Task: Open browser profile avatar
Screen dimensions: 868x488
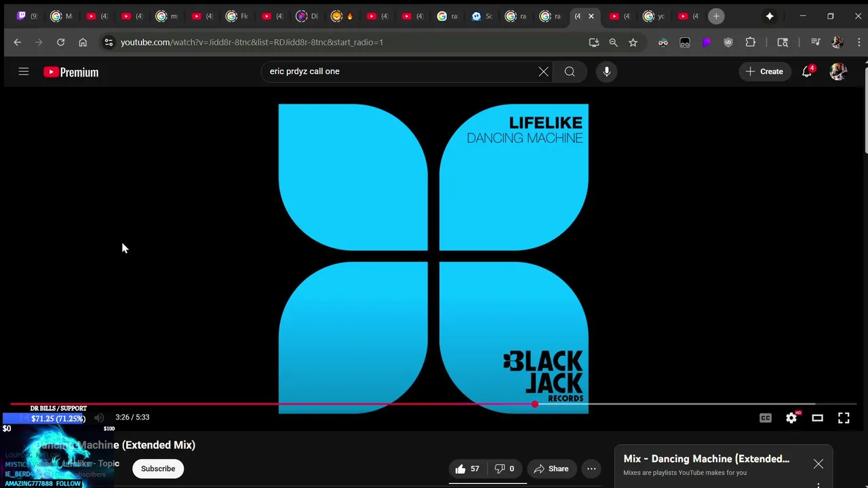Action: tap(837, 42)
